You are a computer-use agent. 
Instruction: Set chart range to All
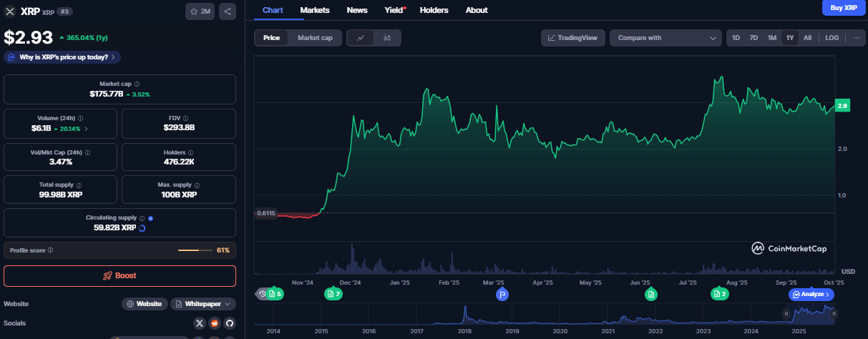807,38
